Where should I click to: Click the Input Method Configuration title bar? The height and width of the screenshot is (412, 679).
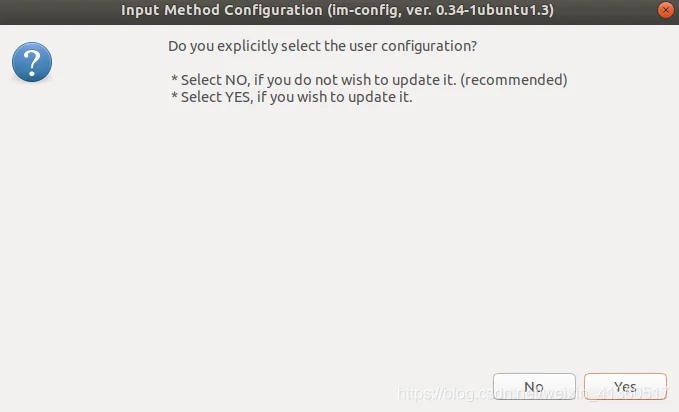click(337, 10)
